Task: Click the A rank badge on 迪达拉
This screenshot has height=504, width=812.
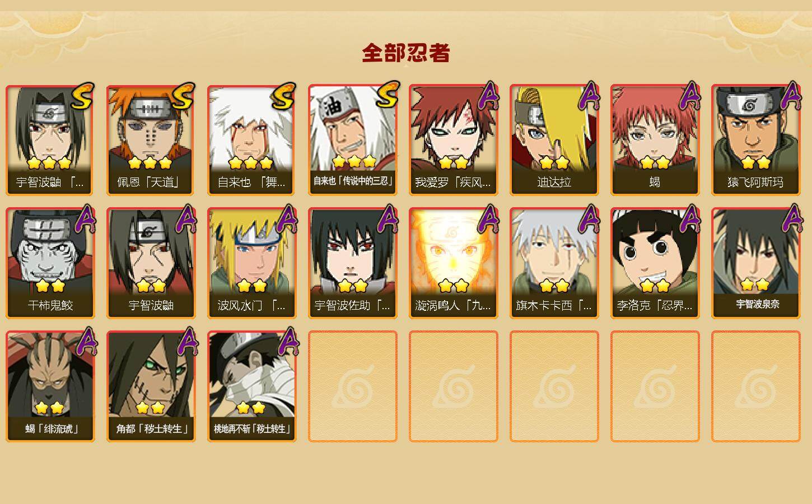Action: [589, 96]
